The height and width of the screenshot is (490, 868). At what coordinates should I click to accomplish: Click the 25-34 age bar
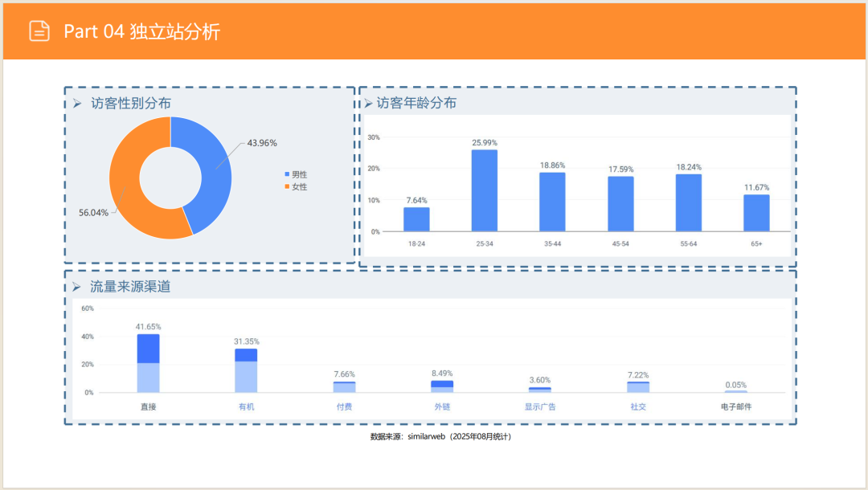[485, 190]
